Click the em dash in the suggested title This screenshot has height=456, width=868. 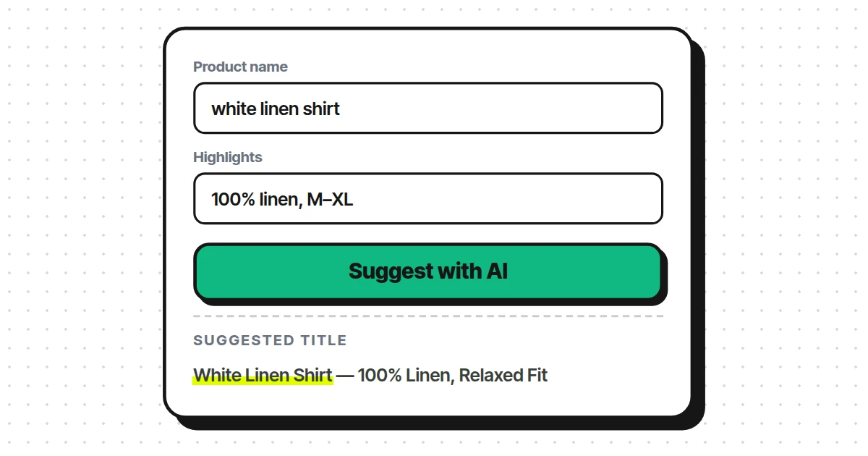[x=345, y=376]
